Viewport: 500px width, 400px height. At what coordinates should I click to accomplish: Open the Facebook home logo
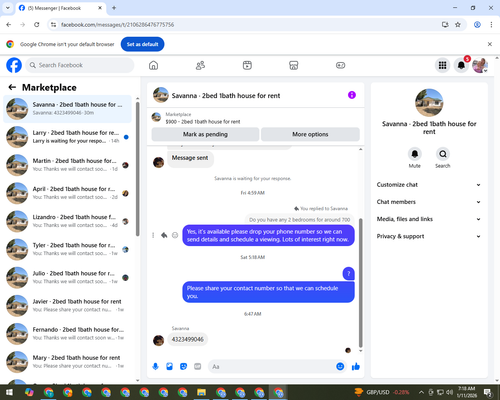click(14, 65)
